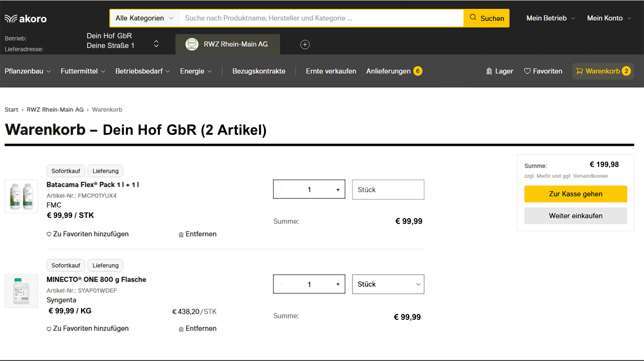Click the € 438,20/STK price text
This screenshot has height=361, width=644.
(194, 311)
